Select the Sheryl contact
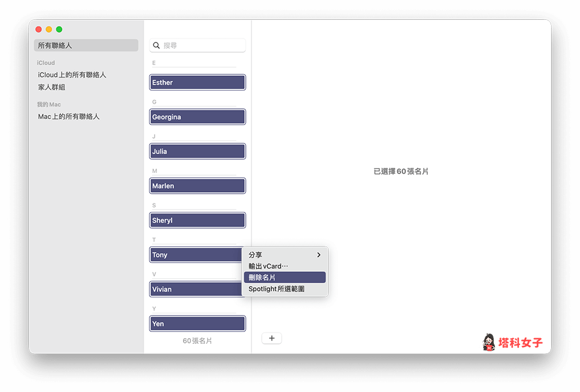Screen dimensions: 580x392 pos(198,220)
